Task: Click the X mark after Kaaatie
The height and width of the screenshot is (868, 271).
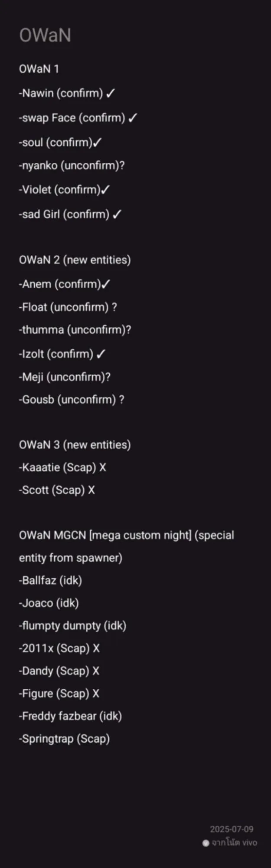Action: [x=103, y=467]
